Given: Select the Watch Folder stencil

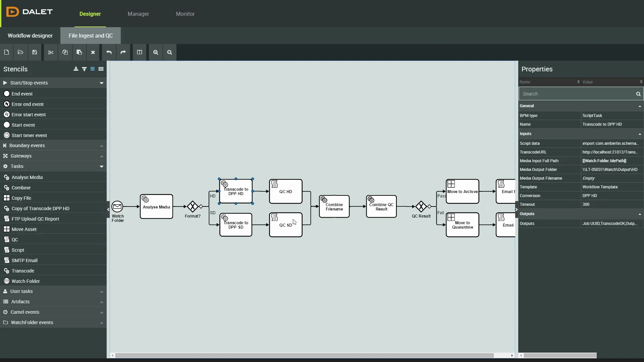Looking at the screenshot, I should [x=26, y=281].
